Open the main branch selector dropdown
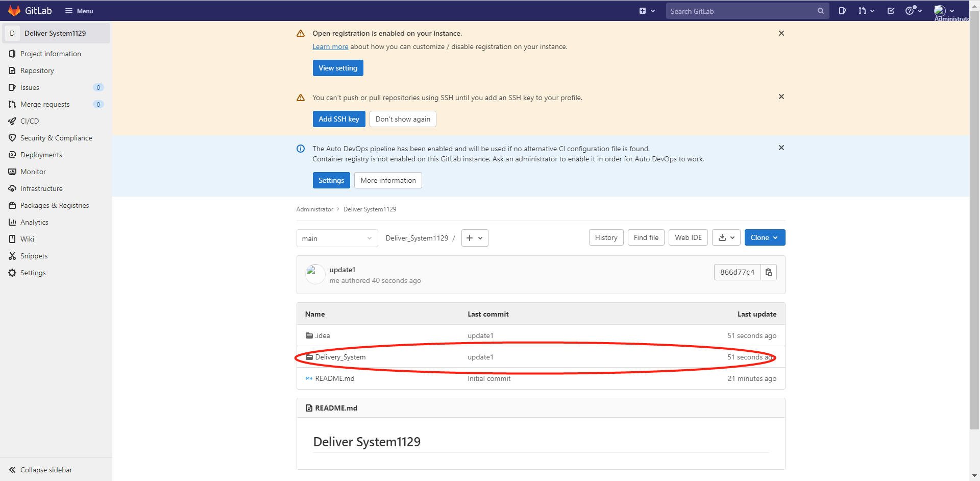Image resolution: width=980 pixels, height=481 pixels. coord(337,238)
